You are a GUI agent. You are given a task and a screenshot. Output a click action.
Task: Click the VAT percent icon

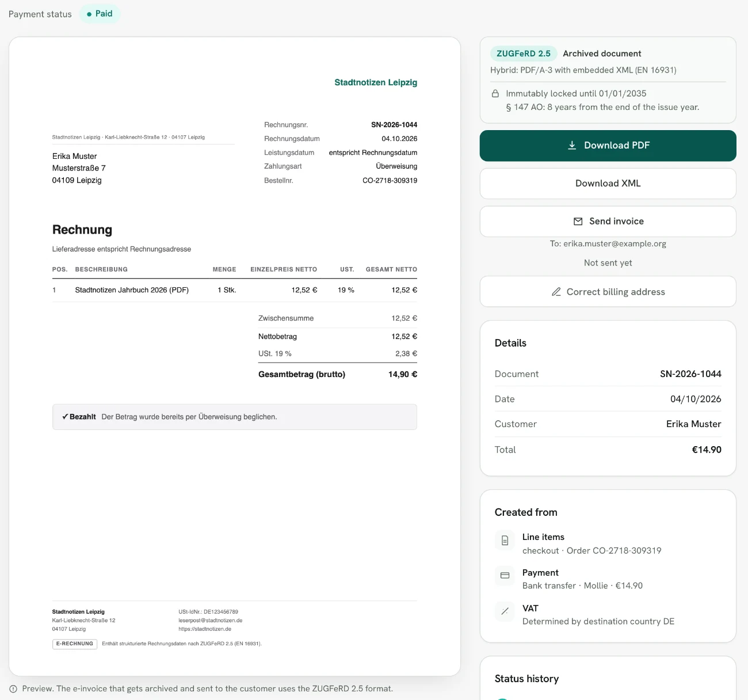(505, 611)
